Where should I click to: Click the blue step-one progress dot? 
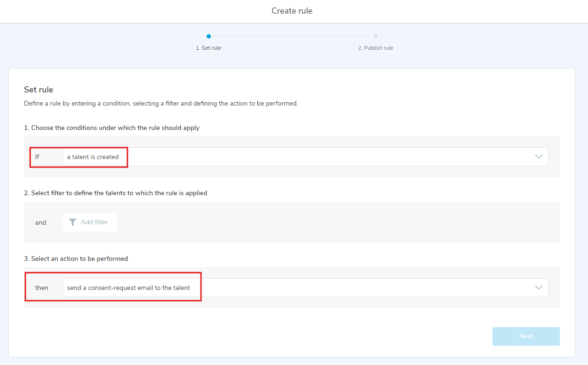click(x=208, y=37)
